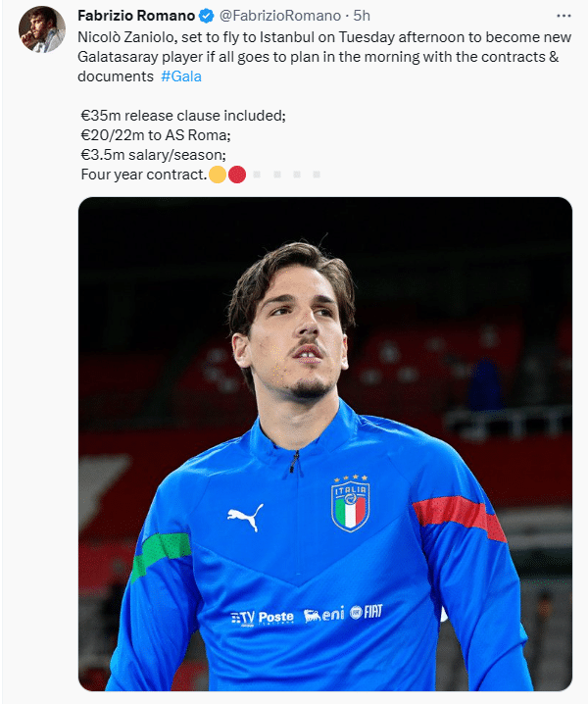The image size is (588, 704).
Task: Open the Fabrizio Romano display name link
Action: point(135,17)
